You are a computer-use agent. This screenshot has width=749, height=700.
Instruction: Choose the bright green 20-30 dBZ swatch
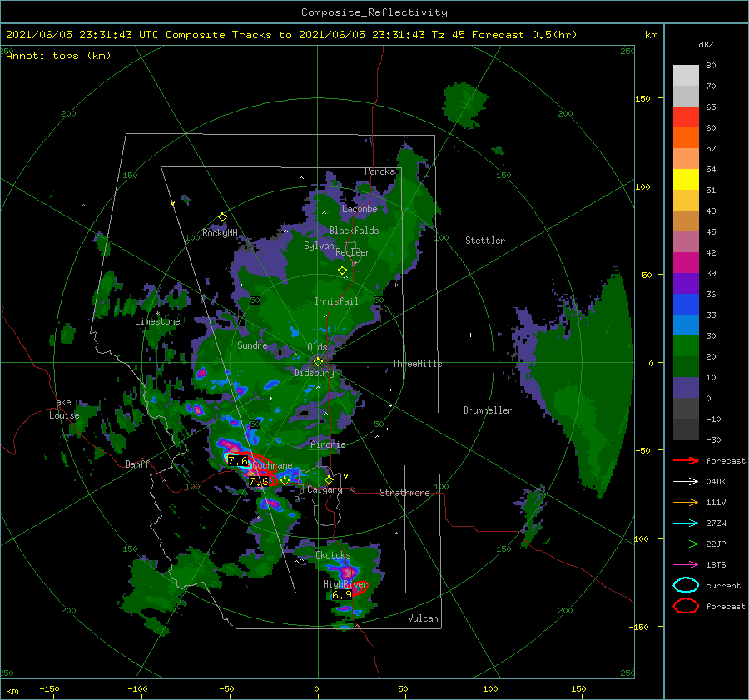(686, 345)
